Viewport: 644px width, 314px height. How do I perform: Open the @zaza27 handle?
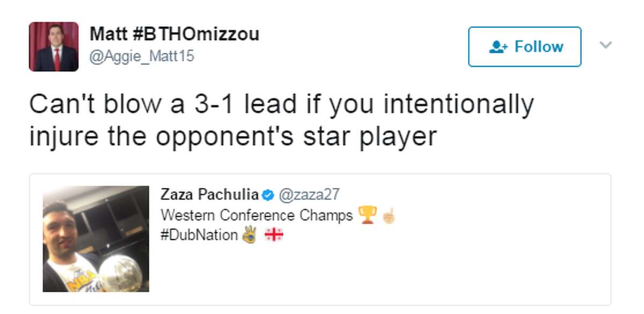(x=308, y=195)
